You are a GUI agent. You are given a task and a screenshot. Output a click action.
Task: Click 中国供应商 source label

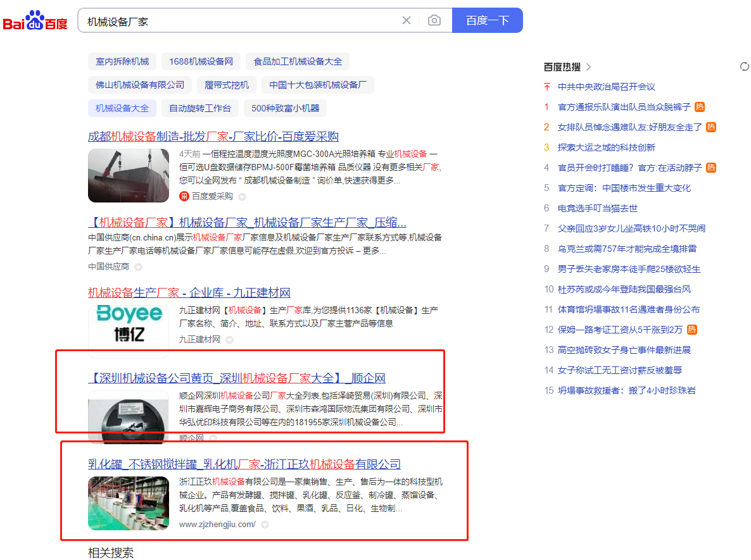click(x=109, y=266)
